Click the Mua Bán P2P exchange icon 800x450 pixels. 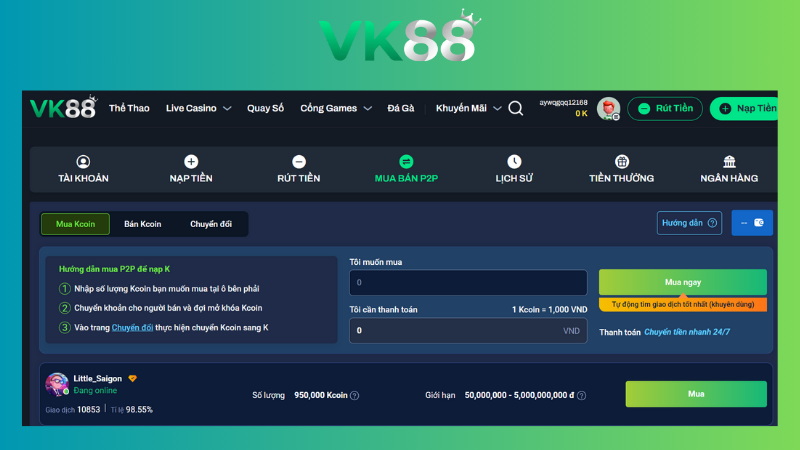[x=406, y=162]
